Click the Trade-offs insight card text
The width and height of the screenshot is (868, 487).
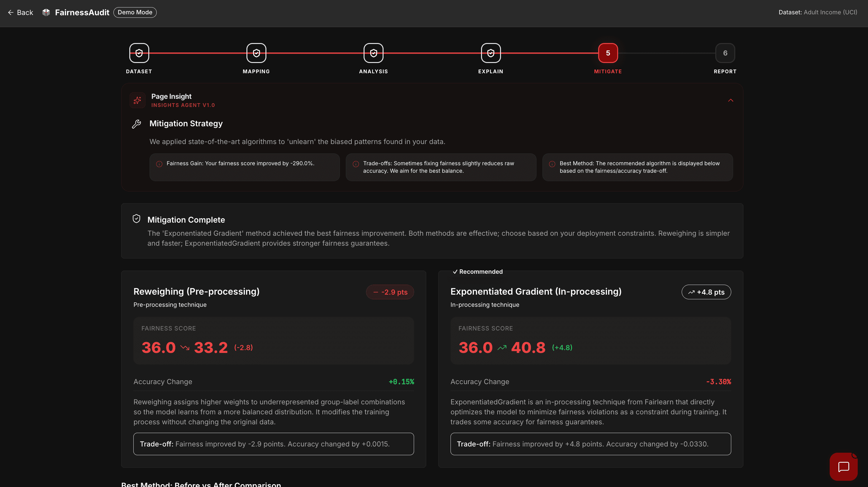click(439, 167)
